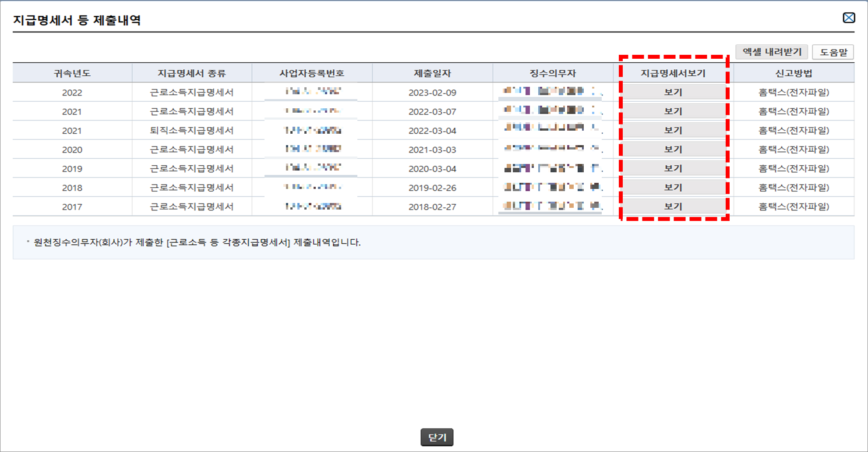Select the 퇴직소득지급명세서 cell
The width and height of the screenshot is (868, 452).
(192, 130)
